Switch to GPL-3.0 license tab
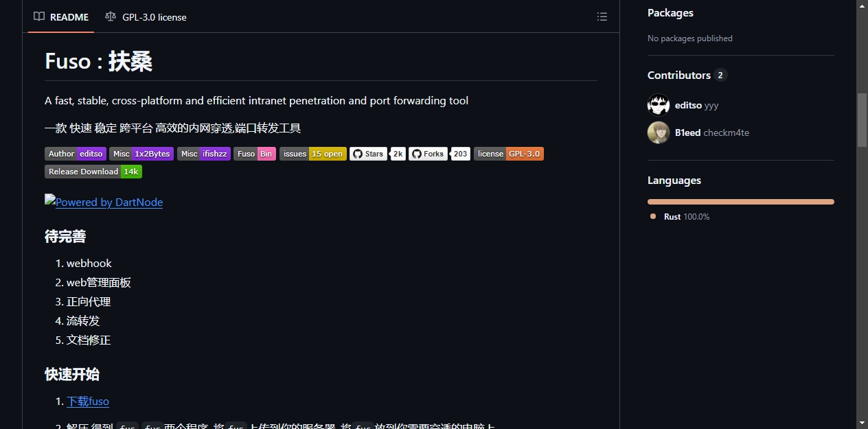Viewport: 868px width, 429px height. point(146,16)
